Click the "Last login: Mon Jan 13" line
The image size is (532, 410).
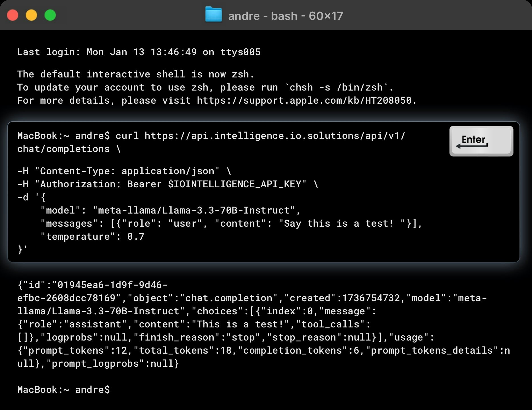[139, 52]
